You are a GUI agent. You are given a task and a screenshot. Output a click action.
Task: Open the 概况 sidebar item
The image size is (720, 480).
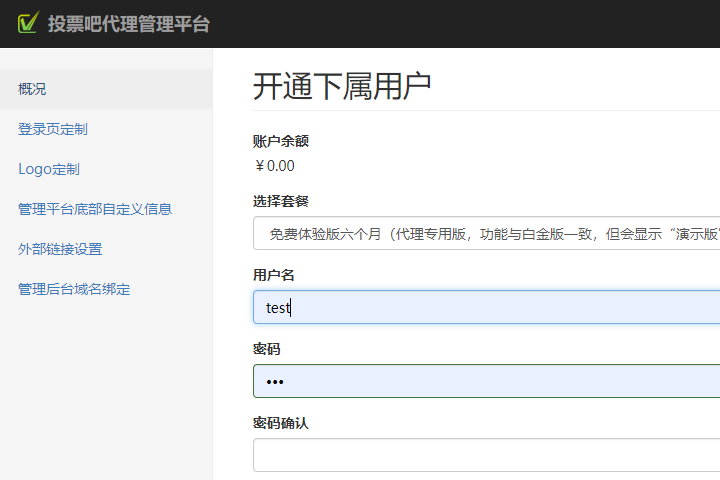pyautogui.click(x=32, y=89)
